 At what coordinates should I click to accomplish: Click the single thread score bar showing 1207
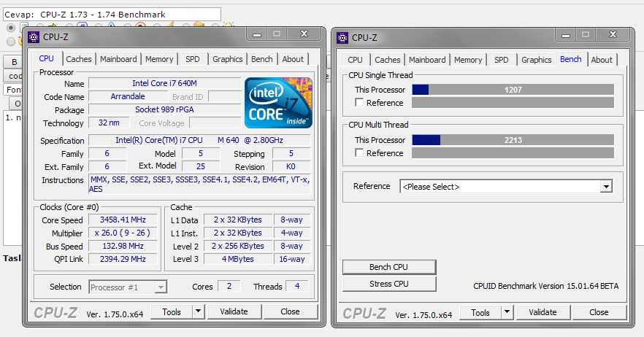[513, 90]
